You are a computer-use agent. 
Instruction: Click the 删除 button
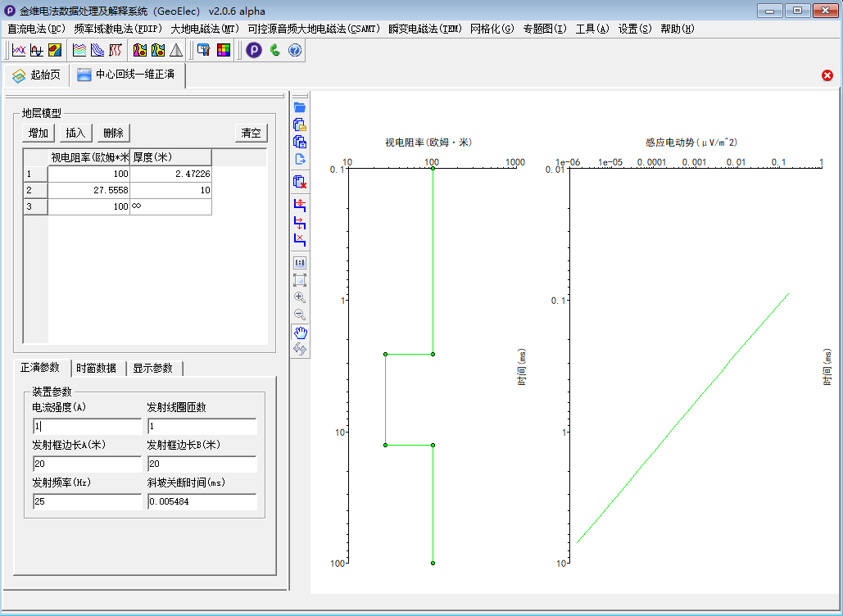(x=113, y=133)
